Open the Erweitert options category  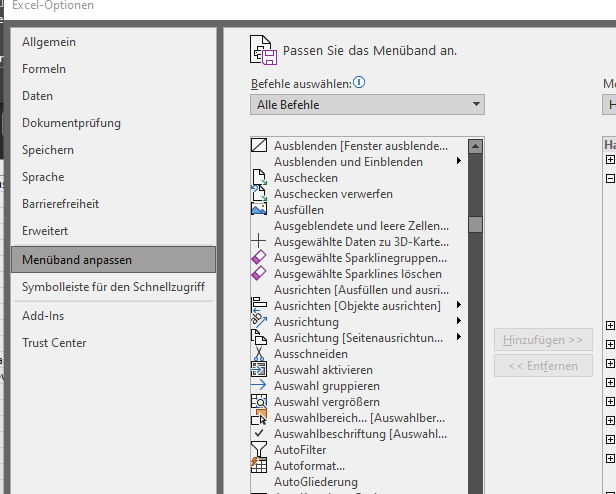pos(114,231)
